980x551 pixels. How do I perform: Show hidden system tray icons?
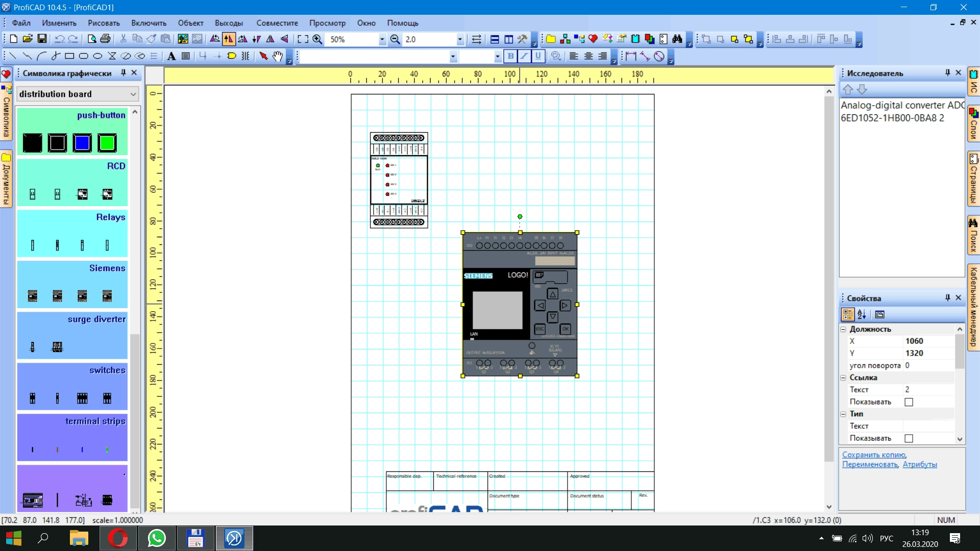821,538
